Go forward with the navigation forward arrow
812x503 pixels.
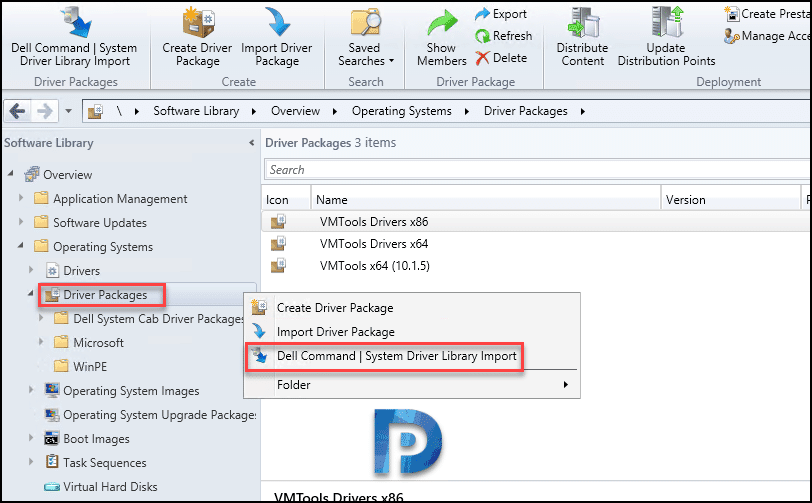coord(45,111)
